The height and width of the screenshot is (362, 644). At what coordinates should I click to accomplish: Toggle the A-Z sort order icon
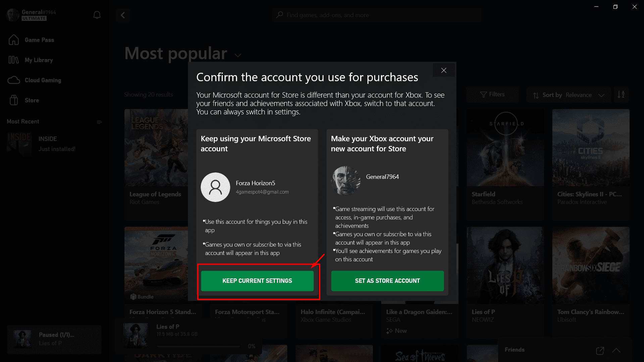621,95
